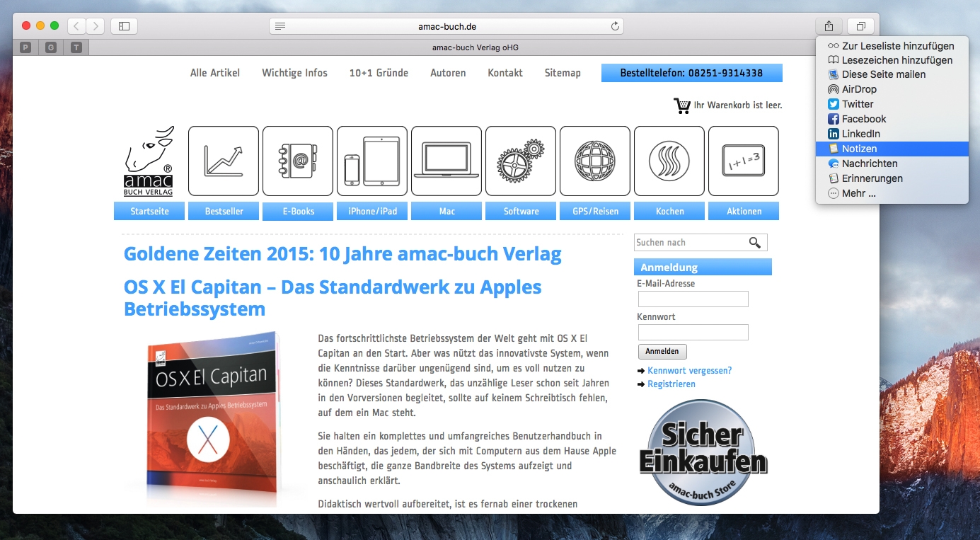Image resolution: width=980 pixels, height=540 pixels.
Task: Choose Diese Seite mailen in share menu
Action: [x=892, y=74]
